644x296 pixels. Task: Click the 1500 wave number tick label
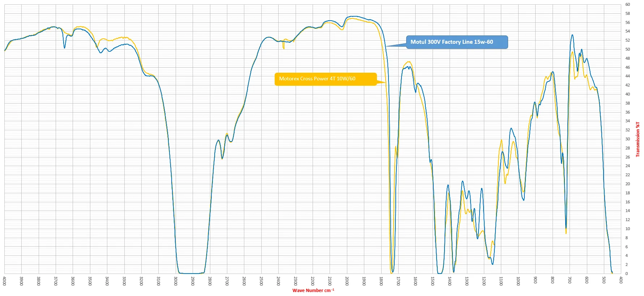pyautogui.click(x=433, y=281)
